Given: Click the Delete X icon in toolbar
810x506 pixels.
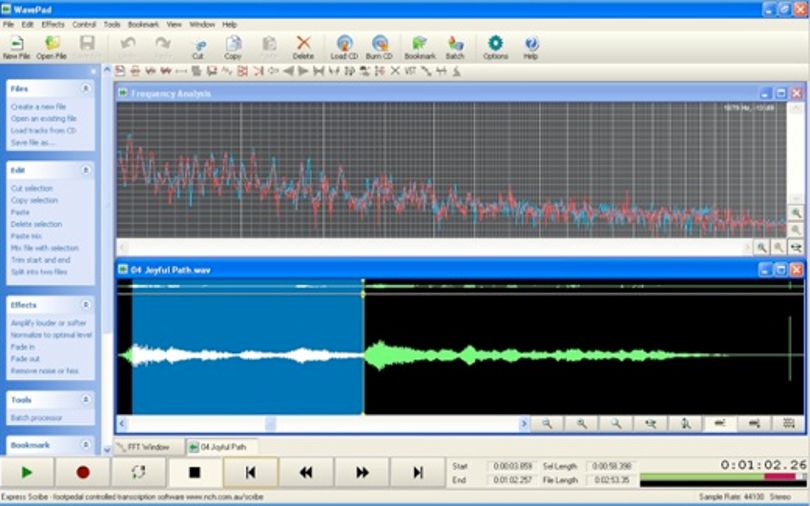Looking at the screenshot, I should (303, 43).
